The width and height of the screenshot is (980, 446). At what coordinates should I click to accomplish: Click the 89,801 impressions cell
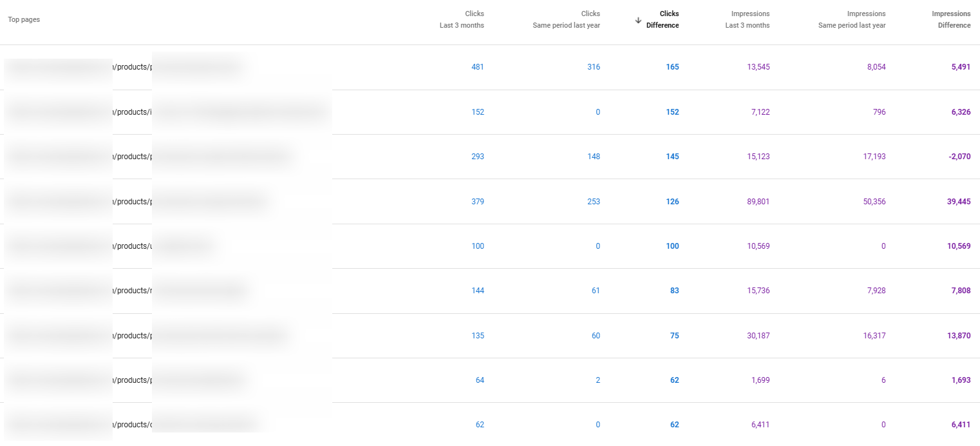pyautogui.click(x=753, y=202)
